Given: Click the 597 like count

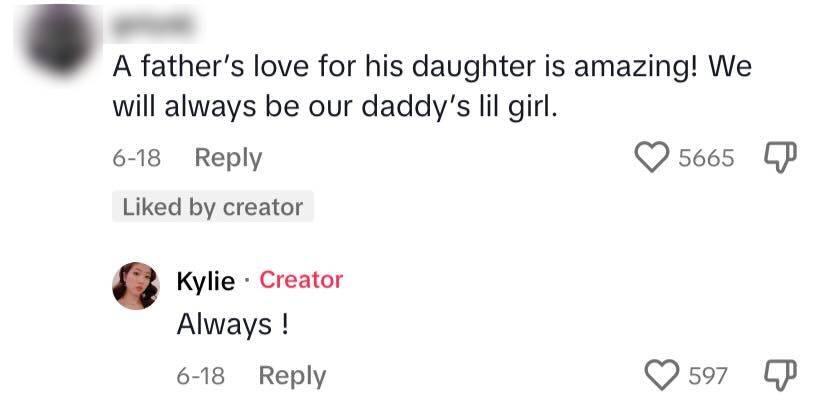Looking at the screenshot, I should click(x=709, y=376).
